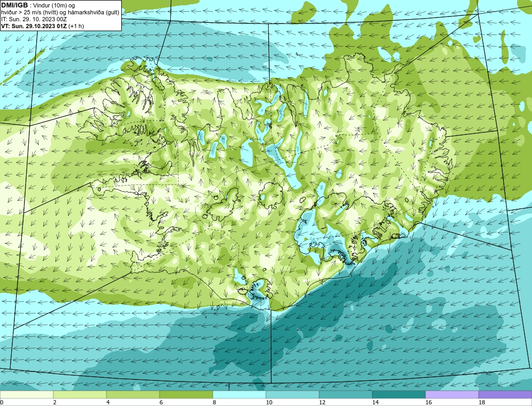Click the 14–16 m/s dark teal legend swatch

tap(398, 394)
